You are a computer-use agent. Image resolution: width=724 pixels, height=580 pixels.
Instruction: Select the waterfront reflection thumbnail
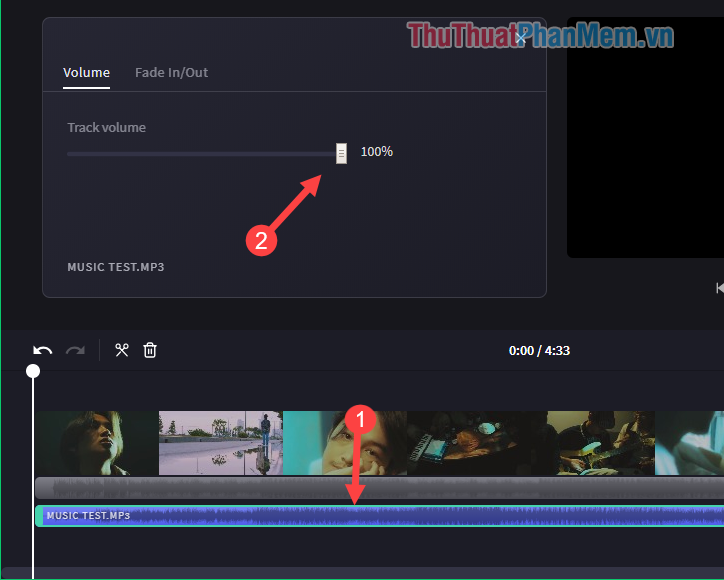point(221,443)
